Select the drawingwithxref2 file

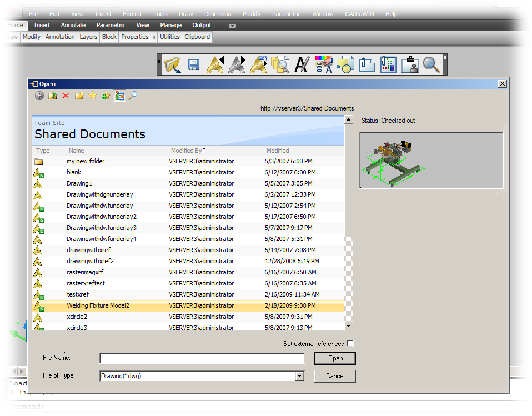[x=188, y=261]
